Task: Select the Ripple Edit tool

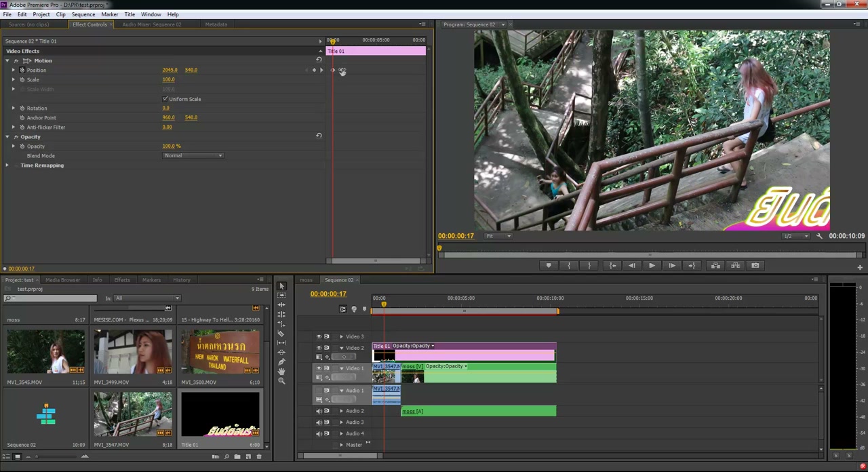Action: [x=281, y=305]
